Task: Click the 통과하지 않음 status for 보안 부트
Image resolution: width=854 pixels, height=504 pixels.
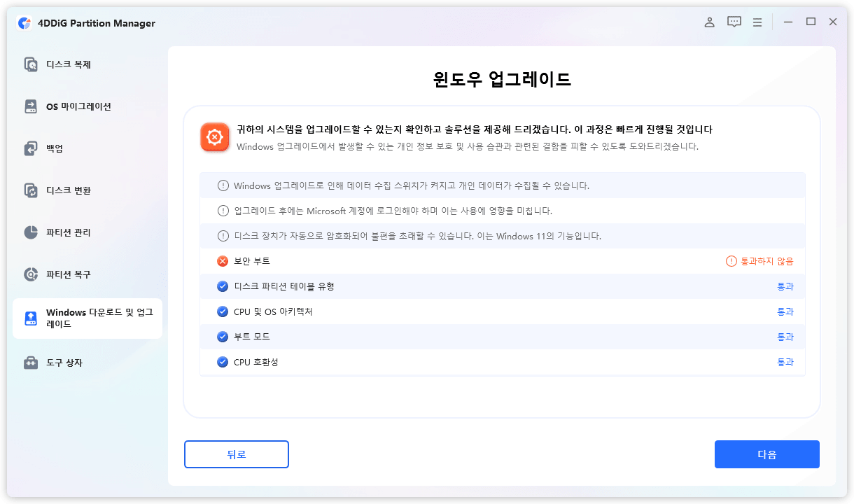Action: click(767, 261)
